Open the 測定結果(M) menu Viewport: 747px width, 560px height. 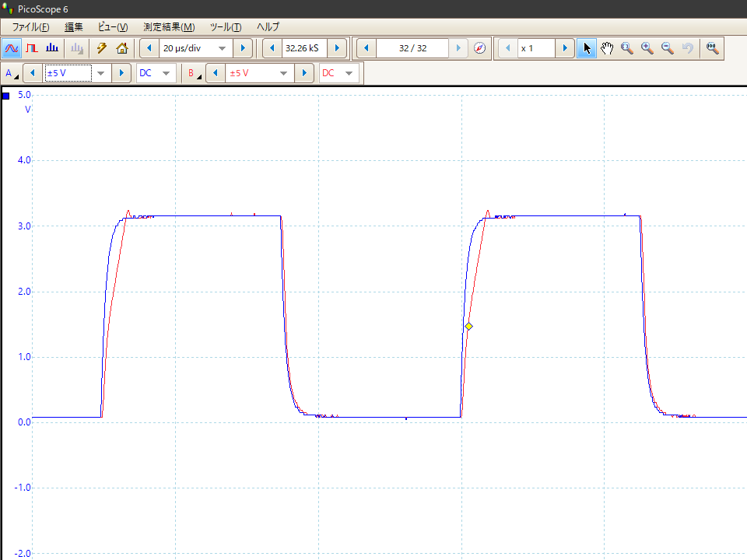169,27
